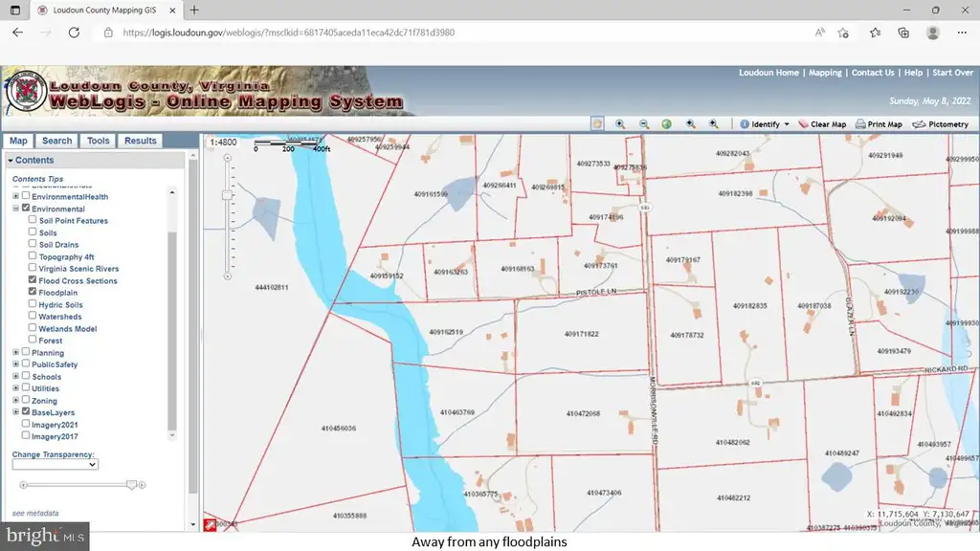Toggle the Environmental layer group checkbox

(x=26, y=208)
